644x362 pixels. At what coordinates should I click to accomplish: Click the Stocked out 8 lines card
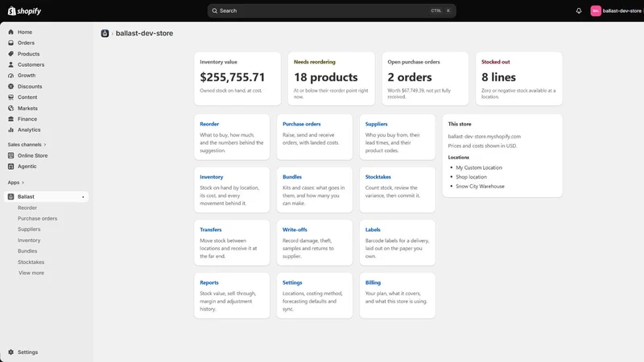click(519, 78)
